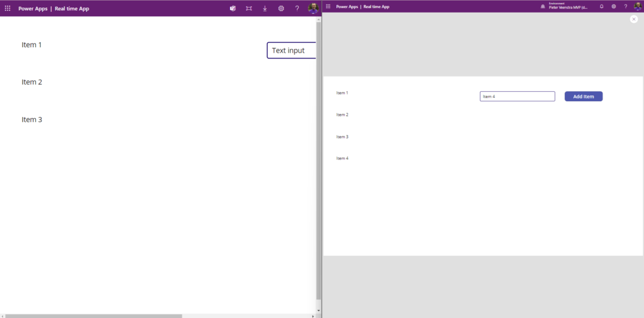Click 'Real time App' name in left window
This screenshot has height=318, width=644.
[x=72, y=9]
